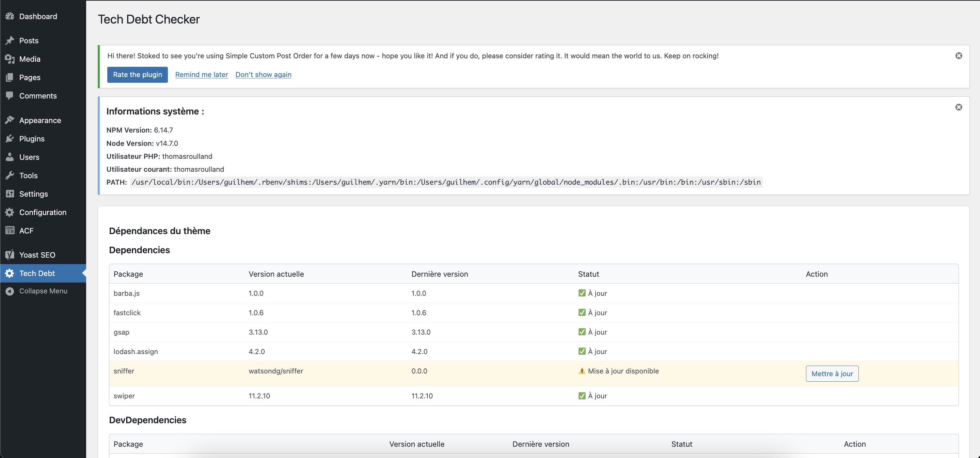Click the ACF fields icon

tap(10, 231)
